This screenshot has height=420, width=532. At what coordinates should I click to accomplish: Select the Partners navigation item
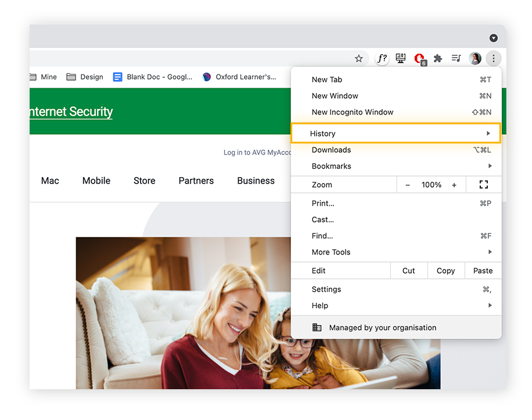coord(196,181)
